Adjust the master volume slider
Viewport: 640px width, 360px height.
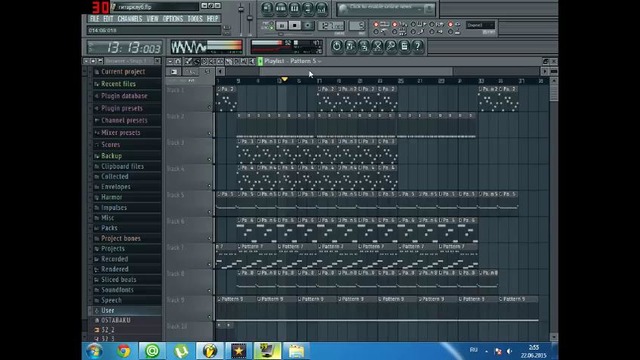(241, 9)
